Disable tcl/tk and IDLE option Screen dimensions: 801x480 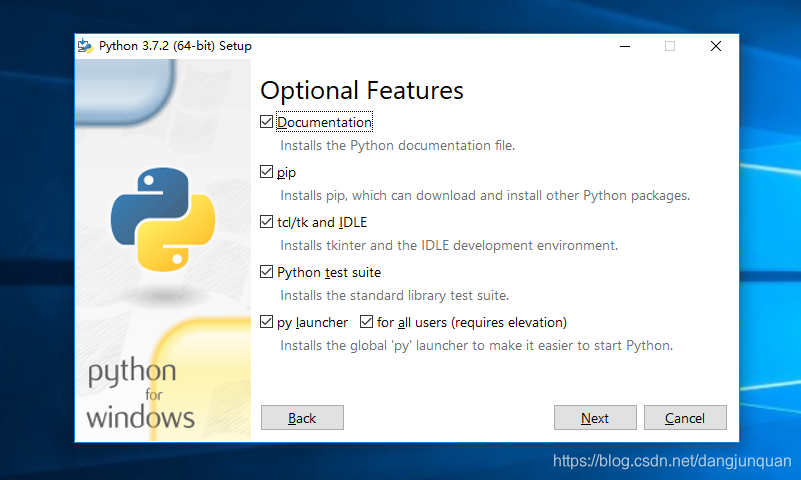(266, 222)
